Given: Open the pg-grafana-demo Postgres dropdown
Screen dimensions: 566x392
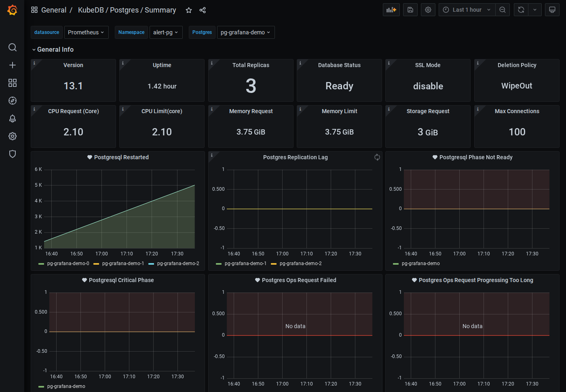Looking at the screenshot, I should pyautogui.click(x=246, y=32).
